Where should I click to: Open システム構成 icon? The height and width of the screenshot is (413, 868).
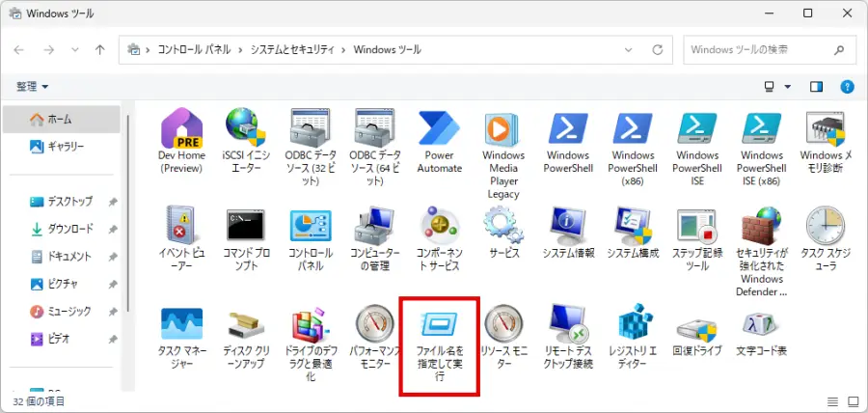[x=633, y=226]
